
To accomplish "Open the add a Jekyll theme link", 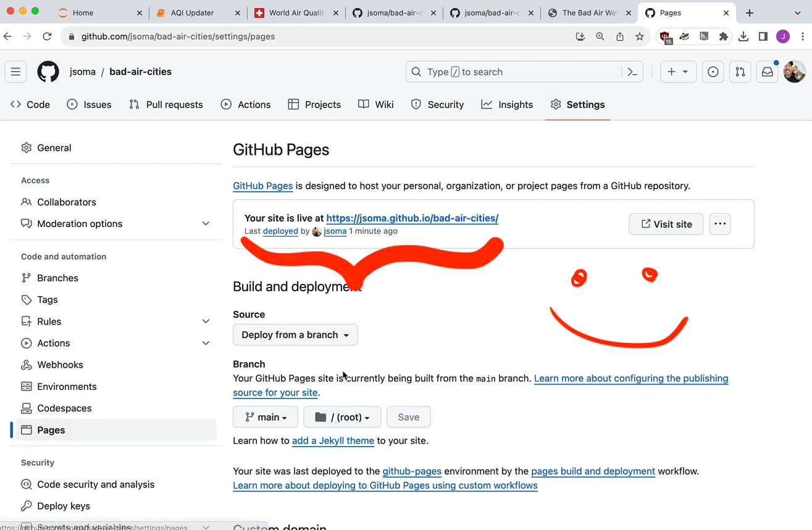I will 333,441.
